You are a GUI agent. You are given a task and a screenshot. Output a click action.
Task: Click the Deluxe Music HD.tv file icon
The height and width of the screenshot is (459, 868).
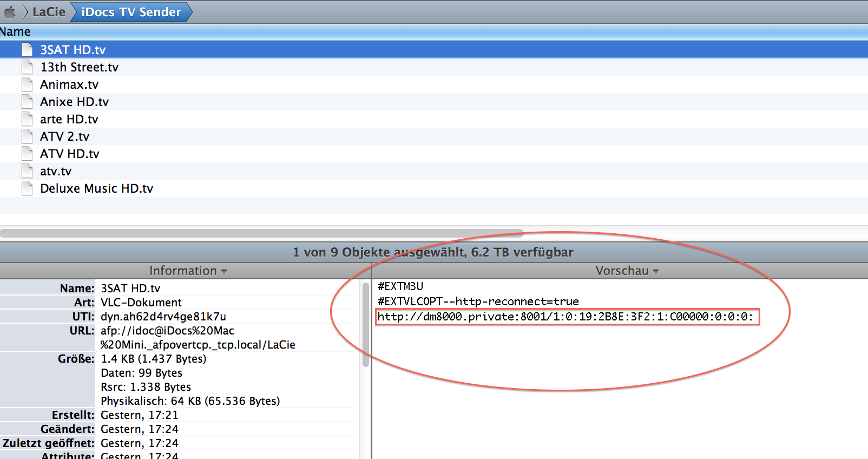(27, 188)
